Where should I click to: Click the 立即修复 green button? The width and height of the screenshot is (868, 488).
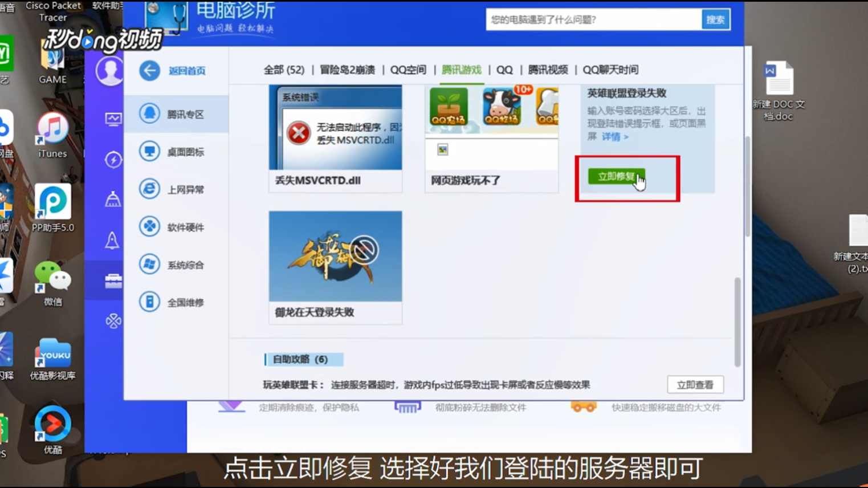coord(617,176)
